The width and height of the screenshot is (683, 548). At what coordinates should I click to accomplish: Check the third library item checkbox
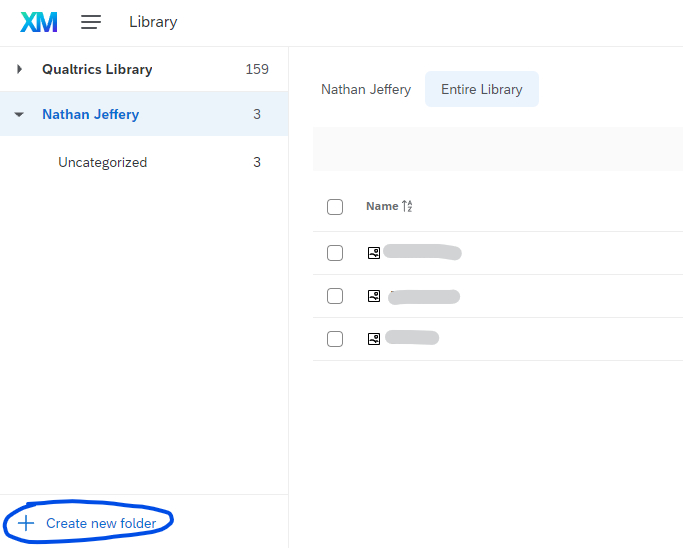(335, 339)
